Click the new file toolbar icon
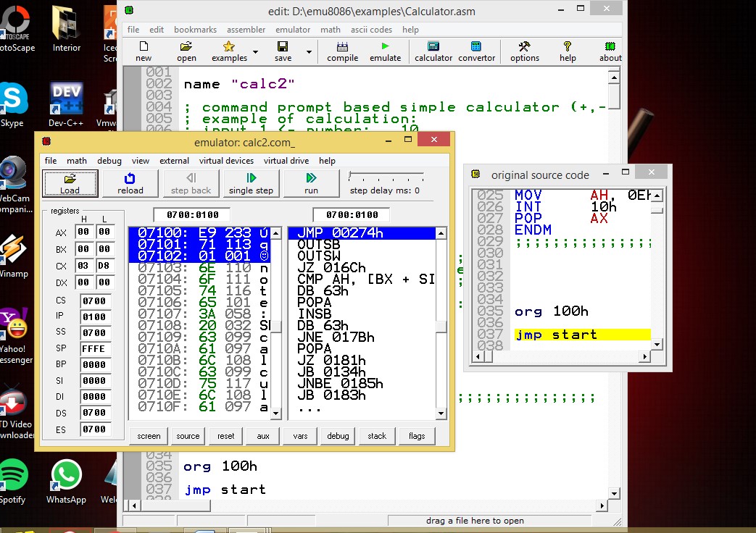This screenshot has height=533, width=756. tap(144, 51)
